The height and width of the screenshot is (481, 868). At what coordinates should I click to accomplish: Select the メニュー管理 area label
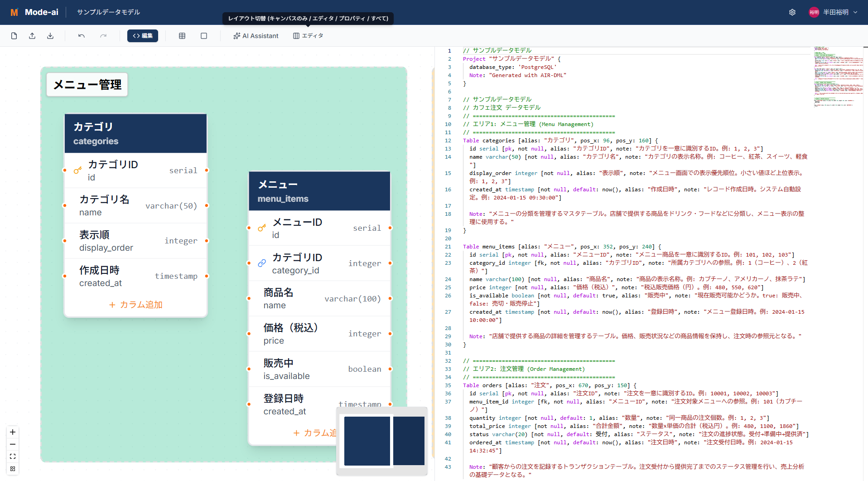[x=87, y=85]
